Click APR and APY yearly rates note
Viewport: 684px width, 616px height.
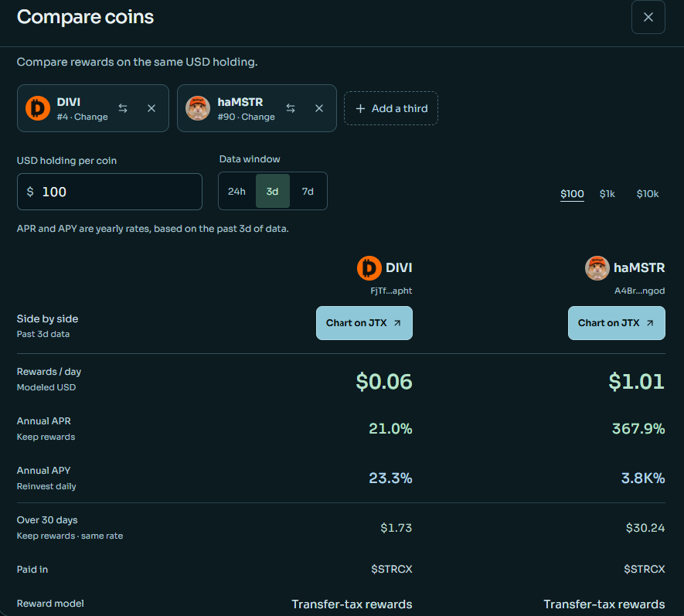[153, 229]
